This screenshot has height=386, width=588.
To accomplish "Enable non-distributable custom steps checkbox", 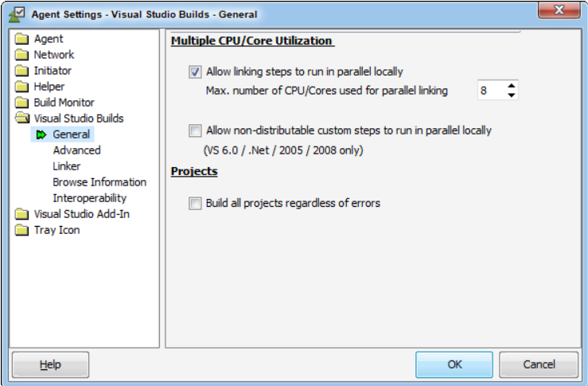I will point(195,131).
